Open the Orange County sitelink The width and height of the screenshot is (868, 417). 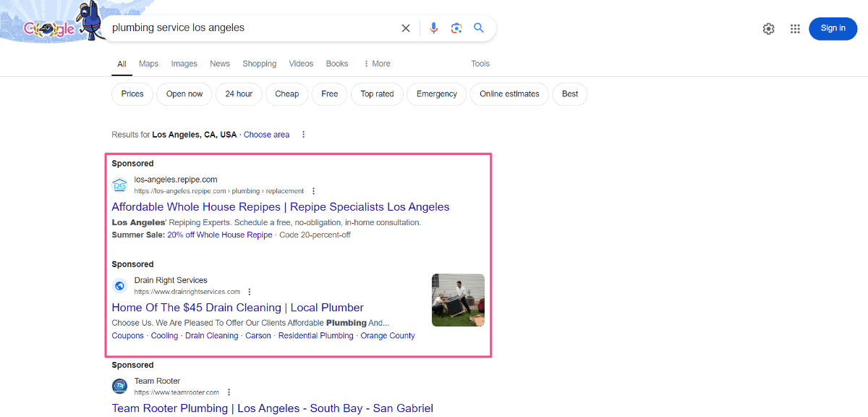click(388, 336)
